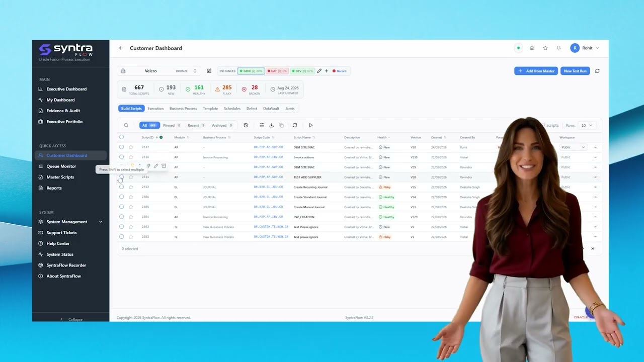The image size is (644, 362).
Task: Select the checkbox for script 2305
Action: pyautogui.click(x=121, y=207)
